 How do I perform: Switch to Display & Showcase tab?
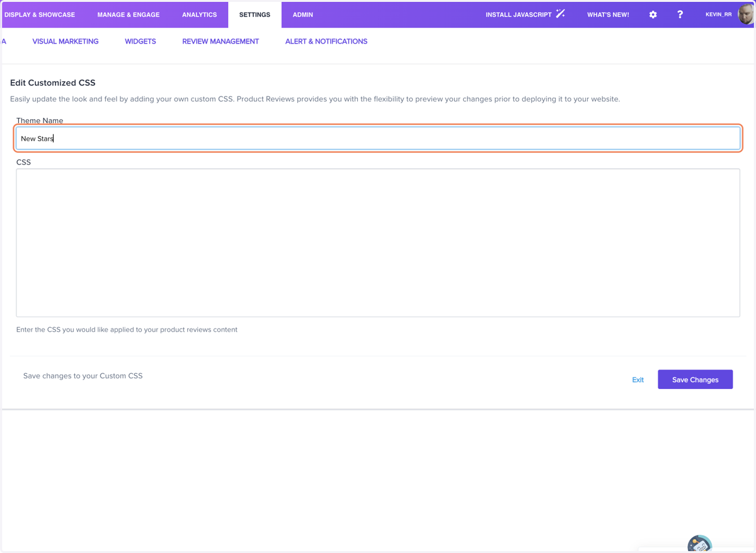tap(40, 15)
